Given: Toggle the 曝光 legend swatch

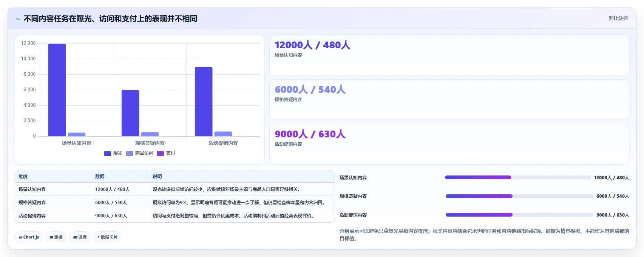Looking at the screenshot, I should click(108, 153).
